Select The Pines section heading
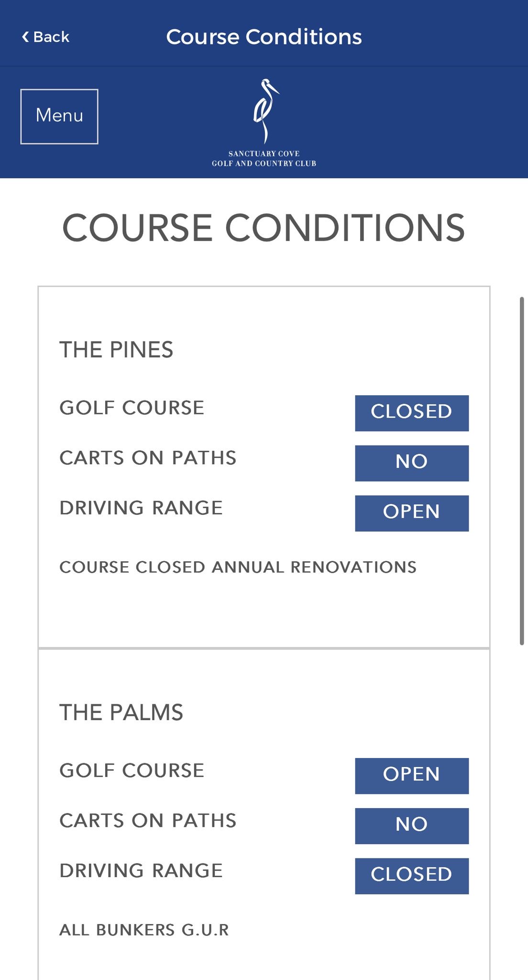This screenshot has width=528, height=980. [x=116, y=350]
